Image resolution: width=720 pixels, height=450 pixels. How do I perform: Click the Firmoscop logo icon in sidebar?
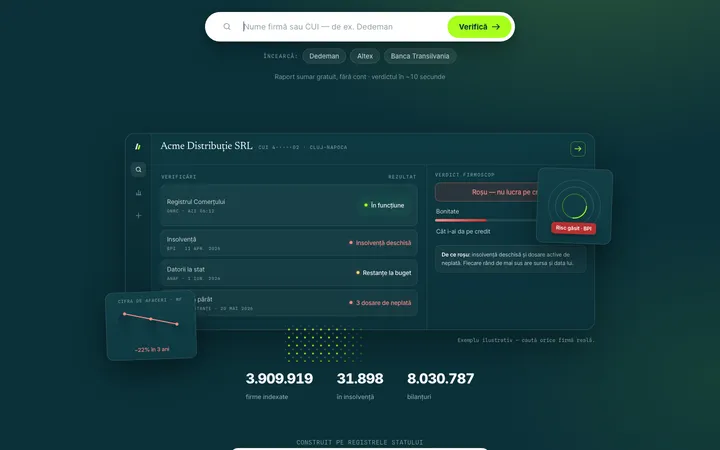coord(138,146)
